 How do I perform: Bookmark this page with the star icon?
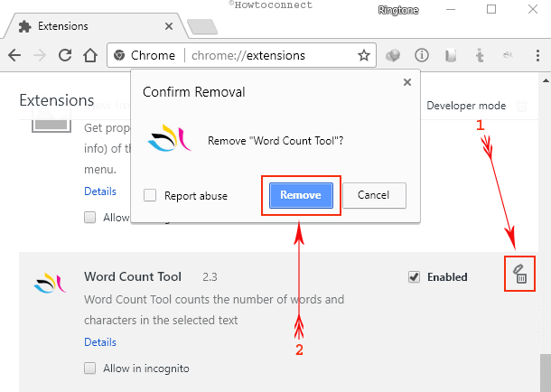tap(363, 55)
